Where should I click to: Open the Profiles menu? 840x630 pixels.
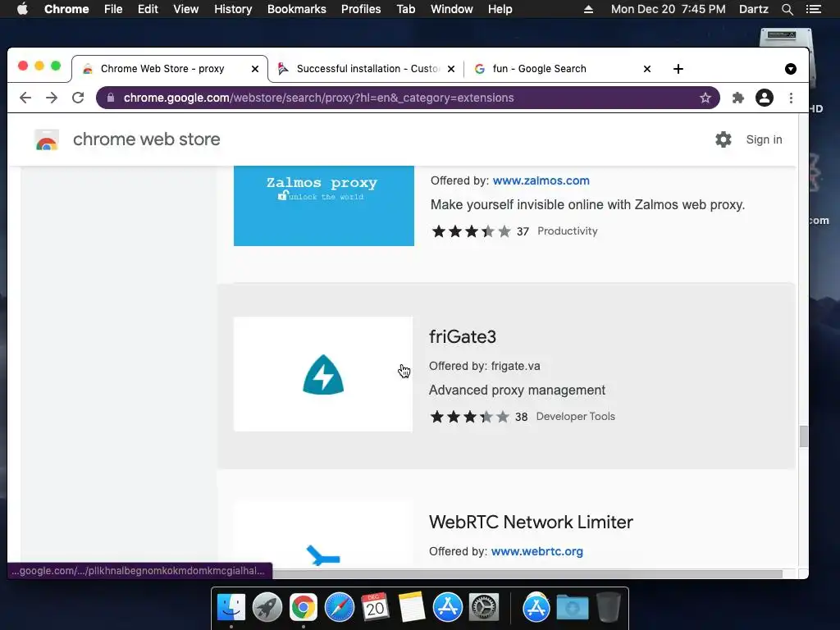click(x=361, y=9)
